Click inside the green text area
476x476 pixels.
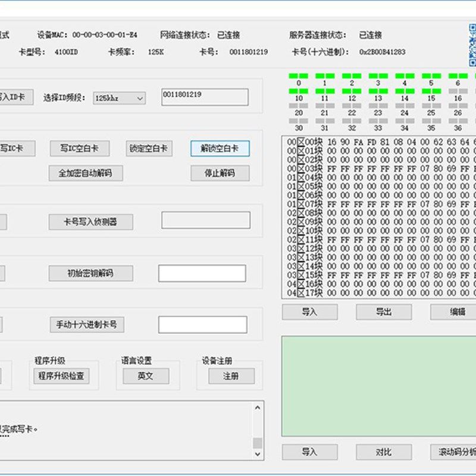379,386
